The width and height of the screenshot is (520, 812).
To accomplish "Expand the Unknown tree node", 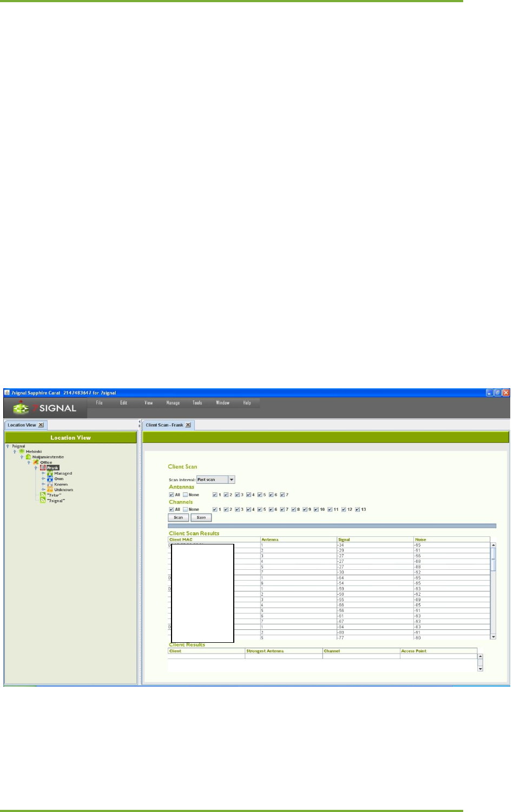I will click(43, 490).
